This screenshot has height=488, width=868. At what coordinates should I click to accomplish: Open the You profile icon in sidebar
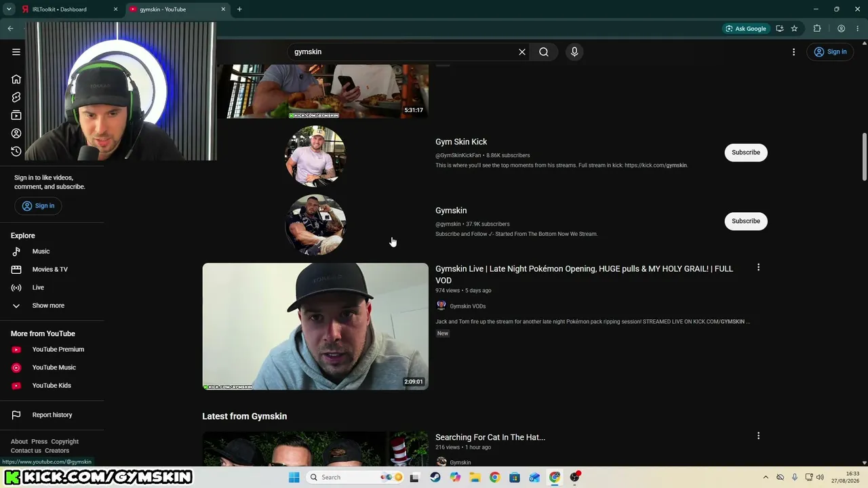pos(16,134)
